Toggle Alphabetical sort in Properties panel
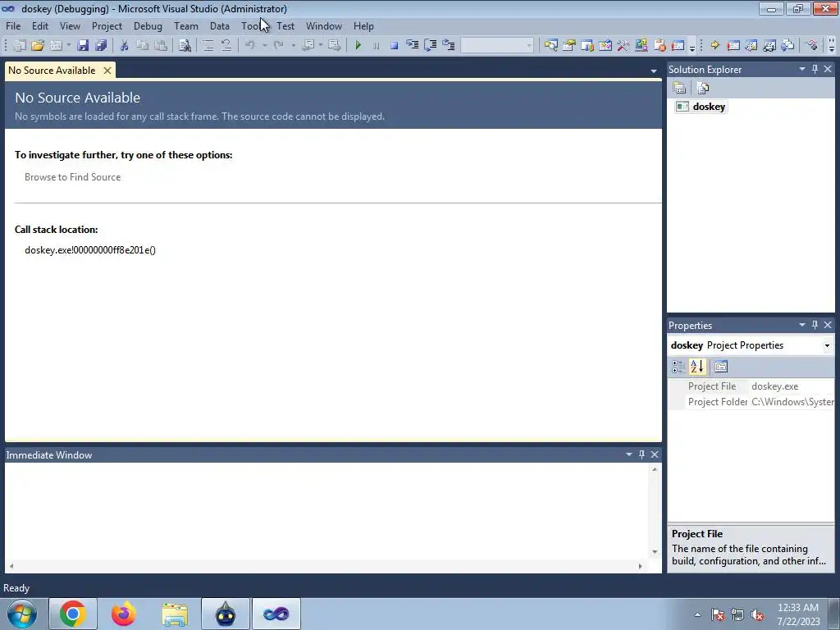 pos(697,367)
